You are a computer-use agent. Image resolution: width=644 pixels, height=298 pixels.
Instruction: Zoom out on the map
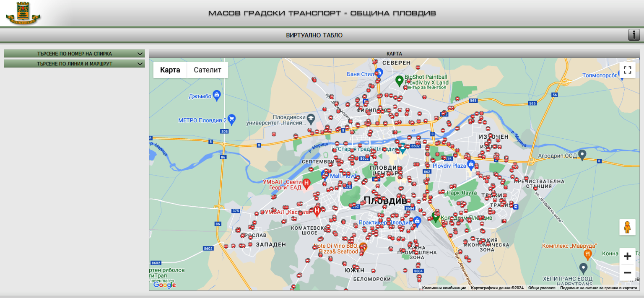coord(627,273)
